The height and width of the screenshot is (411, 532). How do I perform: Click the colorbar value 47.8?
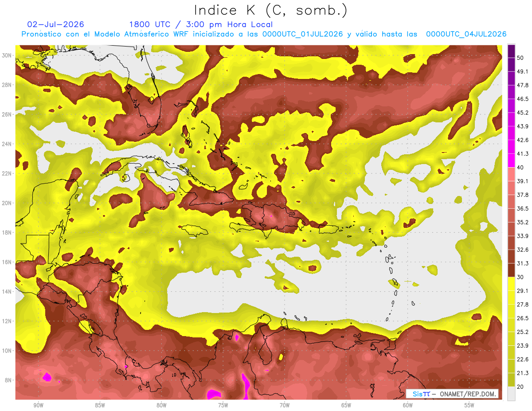522,85
